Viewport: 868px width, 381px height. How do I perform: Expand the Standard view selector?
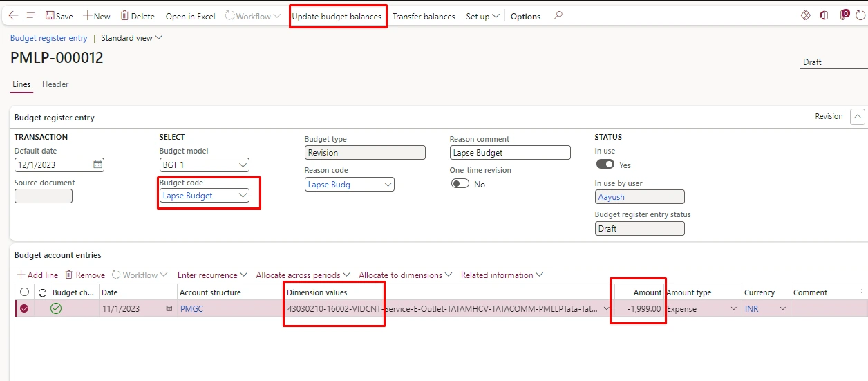pos(131,38)
